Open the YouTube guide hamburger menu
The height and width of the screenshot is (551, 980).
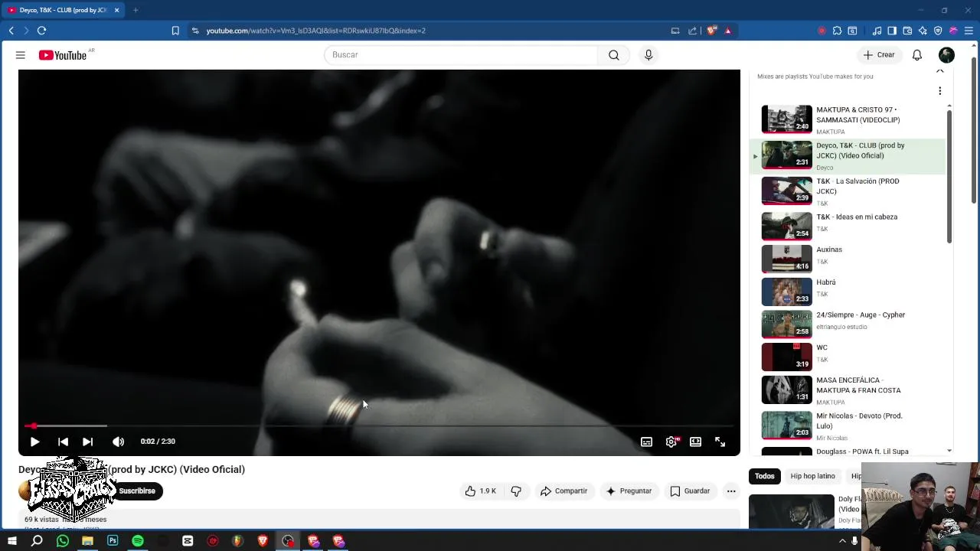coord(21,55)
